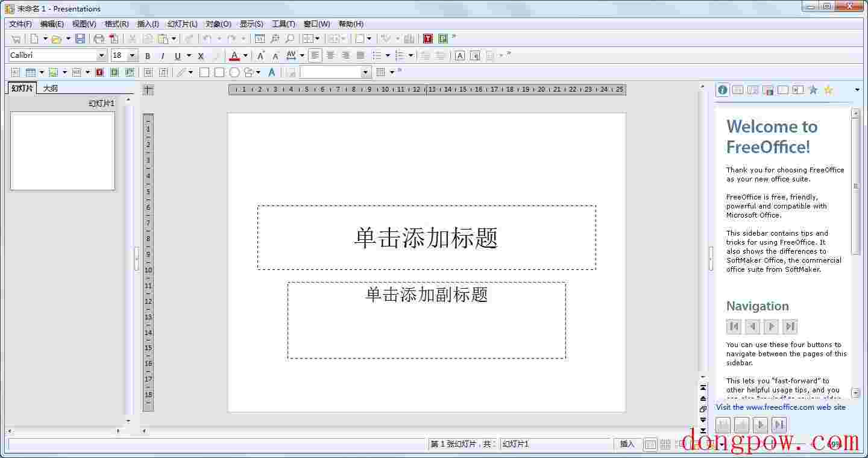Visit the www.freeoffice.com web site link
The width and height of the screenshot is (868, 458).
pos(781,407)
